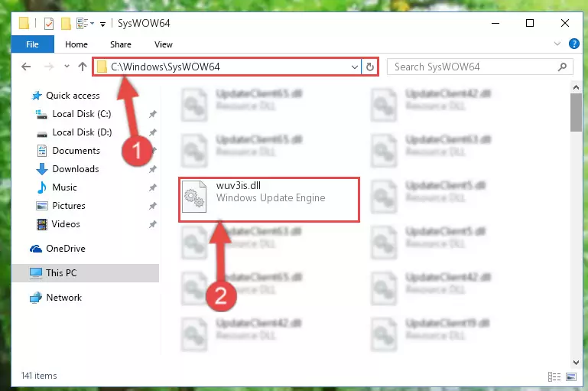The image size is (588, 391).
Task: Click the file list scroll up arrow
Action: point(576,87)
